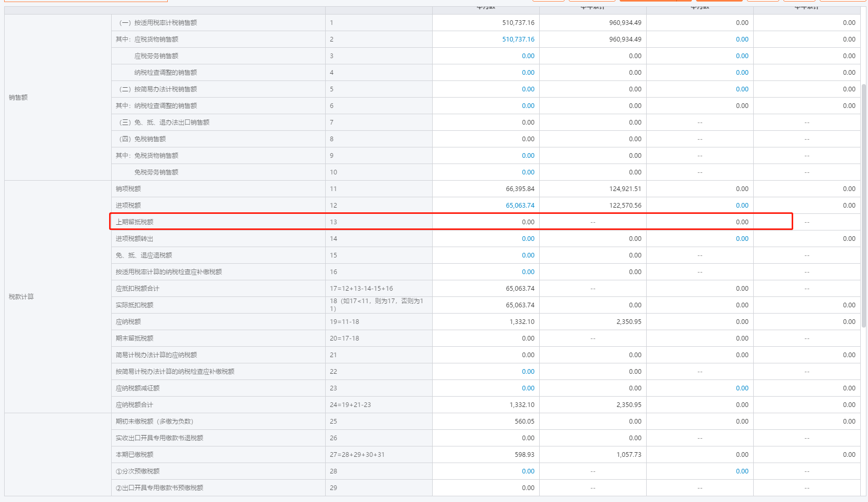Screen dimensions: 868x502
Task: Select 应纳税额减征额 row 23 third-column blue 0.00
Action: point(742,388)
